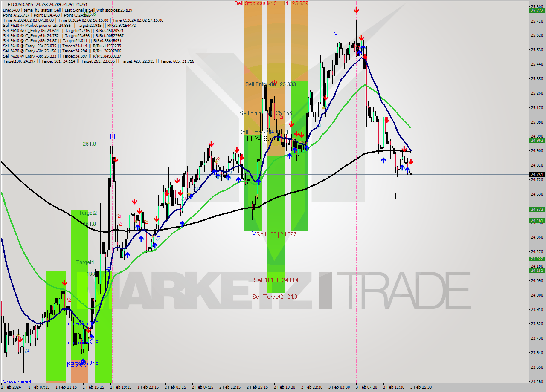Viewport: 546px width, 392px height.
Task: Select the Sell Stoploss M15 25.839 label
Action: 271,3
